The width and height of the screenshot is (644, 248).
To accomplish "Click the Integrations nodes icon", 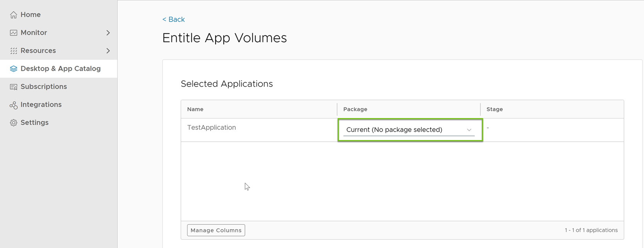I will click(13, 105).
